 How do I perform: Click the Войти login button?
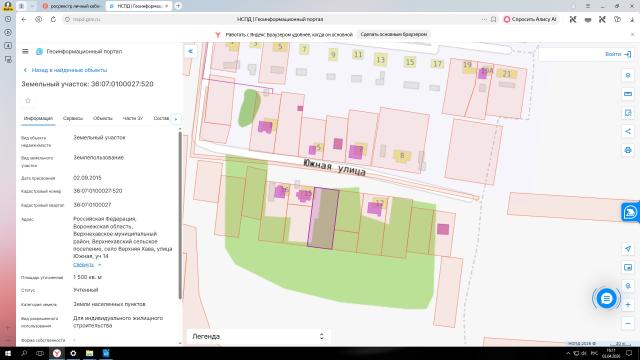point(618,54)
